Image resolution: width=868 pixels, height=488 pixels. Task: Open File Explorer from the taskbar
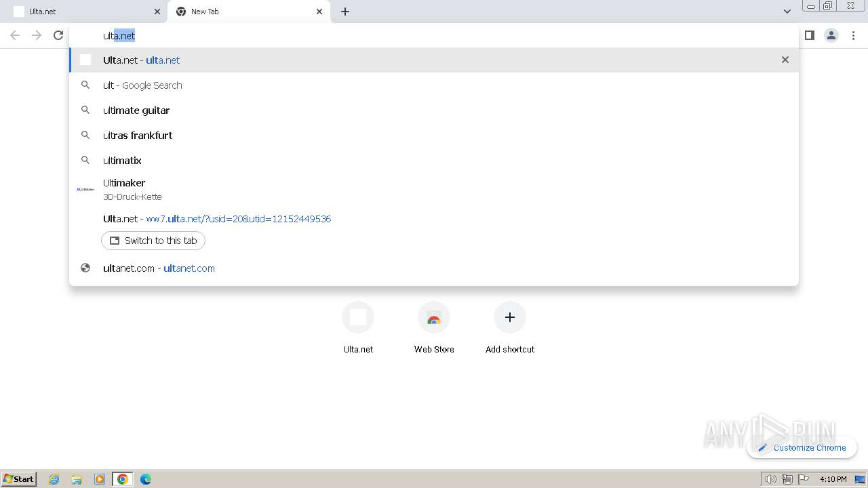(x=77, y=479)
